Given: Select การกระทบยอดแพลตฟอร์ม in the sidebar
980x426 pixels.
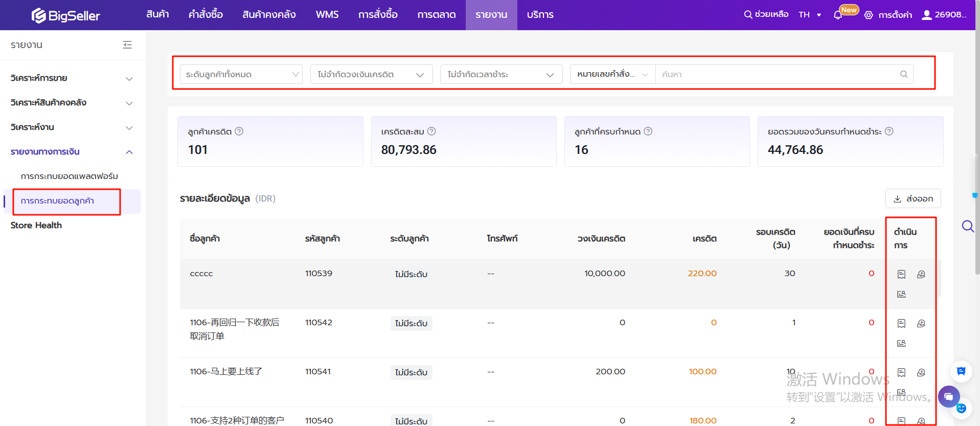Looking at the screenshot, I should 70,176.
